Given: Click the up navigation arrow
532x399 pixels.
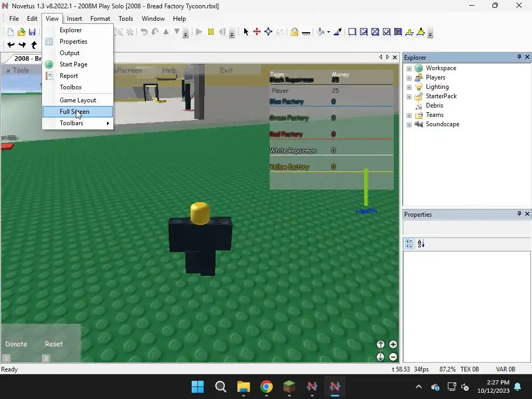Looking at the screenshot, I should point(34,45).
